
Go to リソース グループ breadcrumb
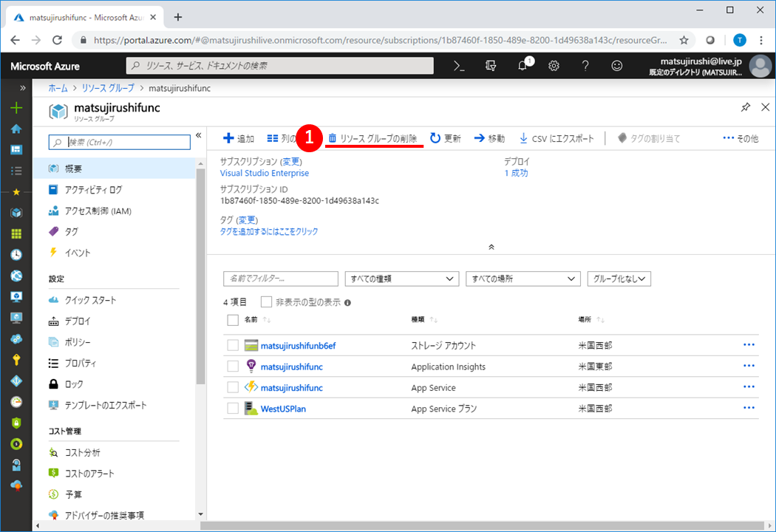108,88
